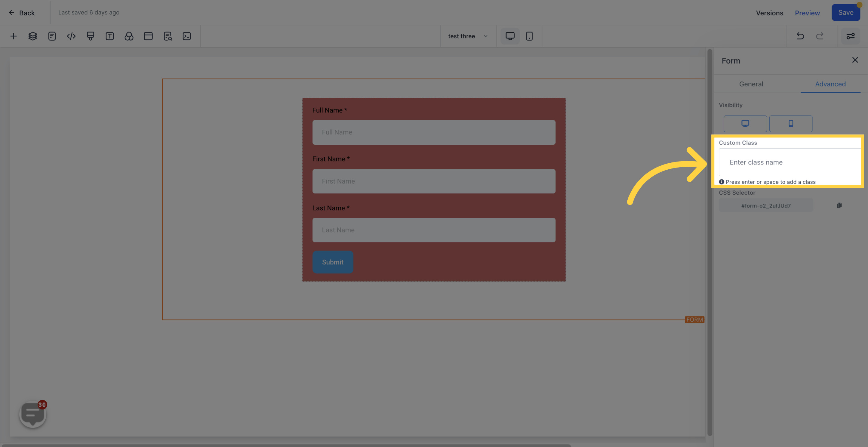
Task: Copy the CSS selector using copy icon
Action: tap(840, 205)
